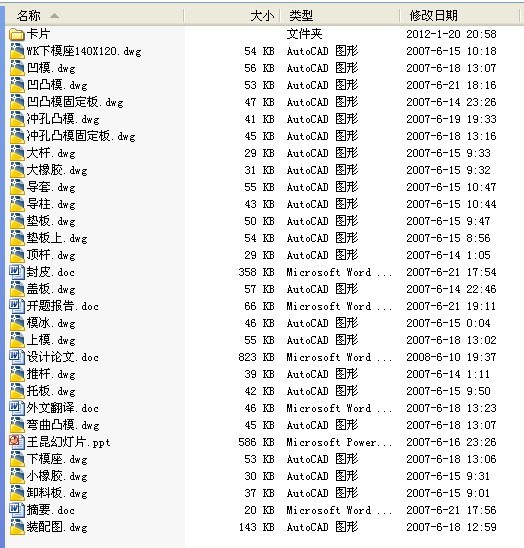
Task: Click the Word icon of 外文翻译.doc
Action: (x=17, y=408)
